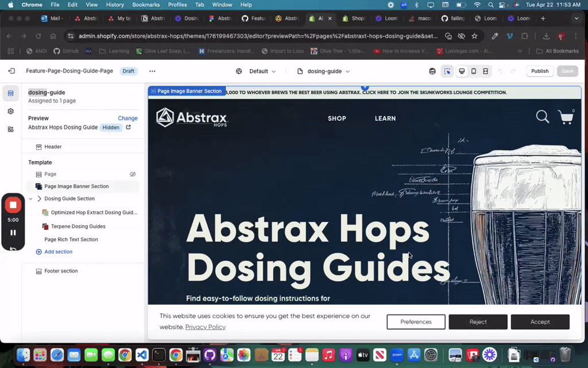Select the Page Rich Text Section row
The height and width of the screenshot is (368, 588).
tap(83, 240)
